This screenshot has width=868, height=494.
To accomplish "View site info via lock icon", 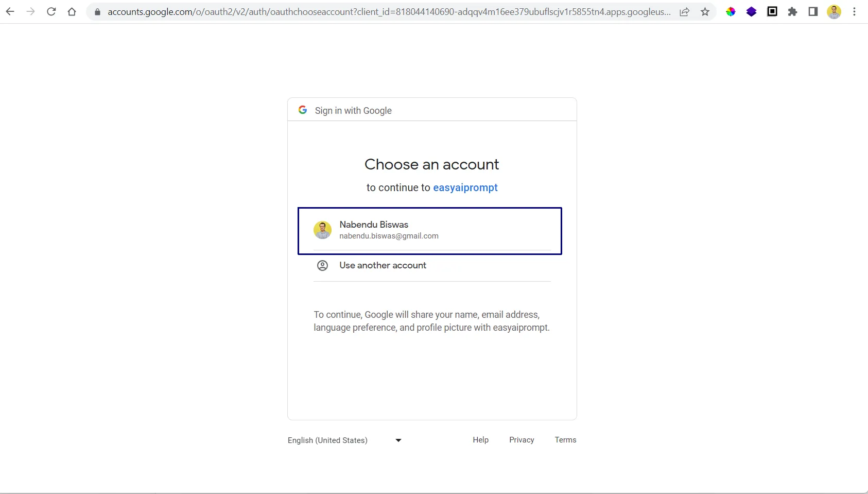I will 97,12.
